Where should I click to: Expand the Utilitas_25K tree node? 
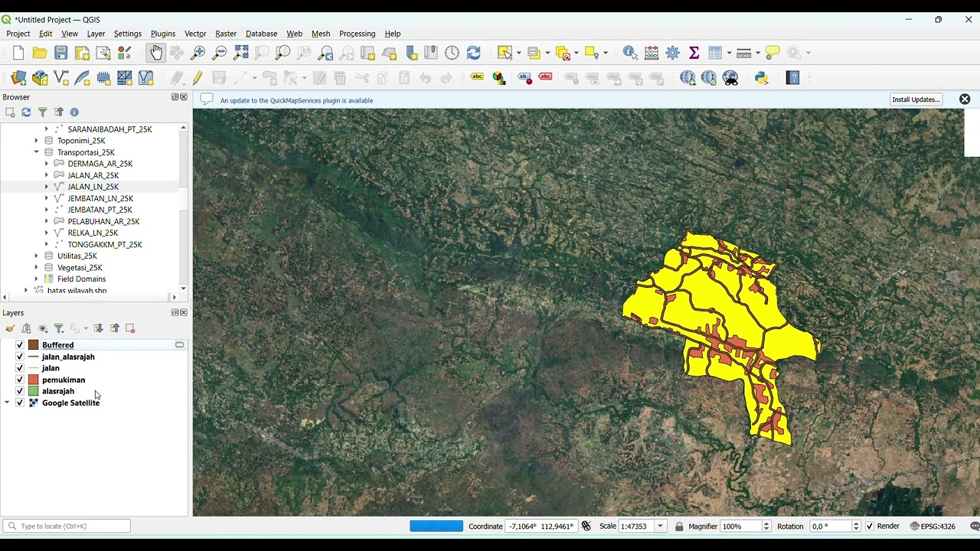coord(36,256)
